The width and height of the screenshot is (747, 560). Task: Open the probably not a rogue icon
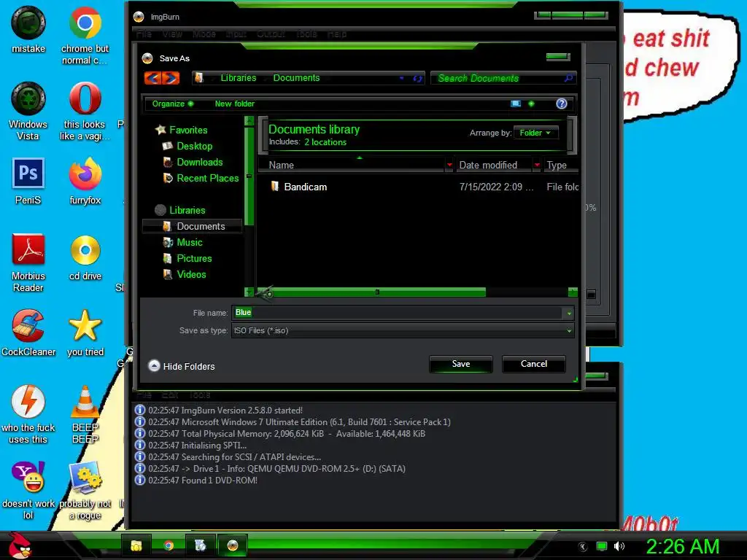85,491
